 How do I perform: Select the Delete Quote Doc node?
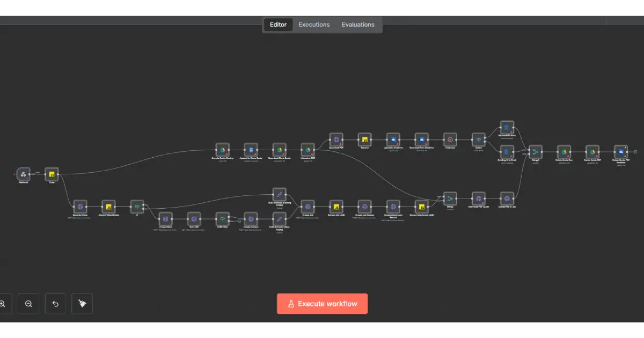pos(563,152)
